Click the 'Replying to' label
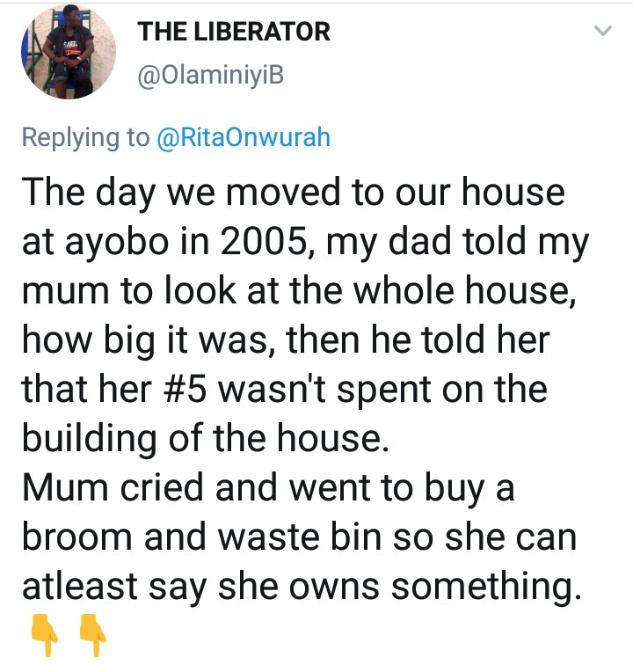This screenshot has height=672, width=633. pyautogui.click(x=84, y=137)
